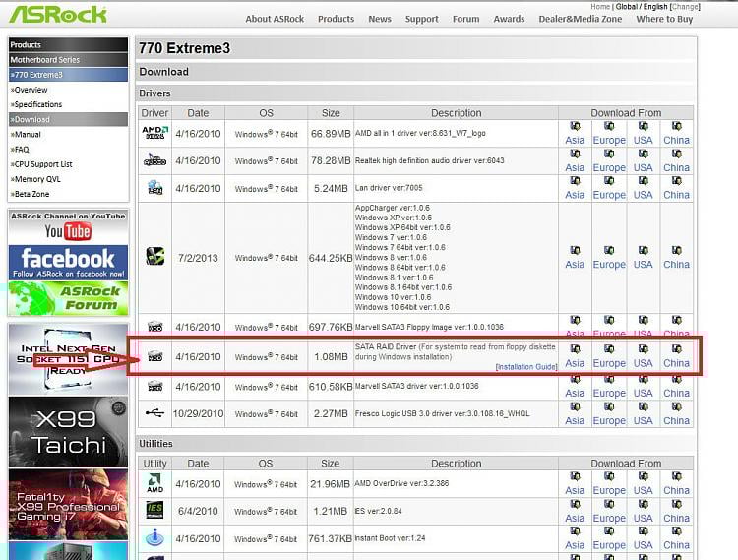The image size is (738, 560).
Task: Download AppCharger from Asia
Action: coord(575,265)
